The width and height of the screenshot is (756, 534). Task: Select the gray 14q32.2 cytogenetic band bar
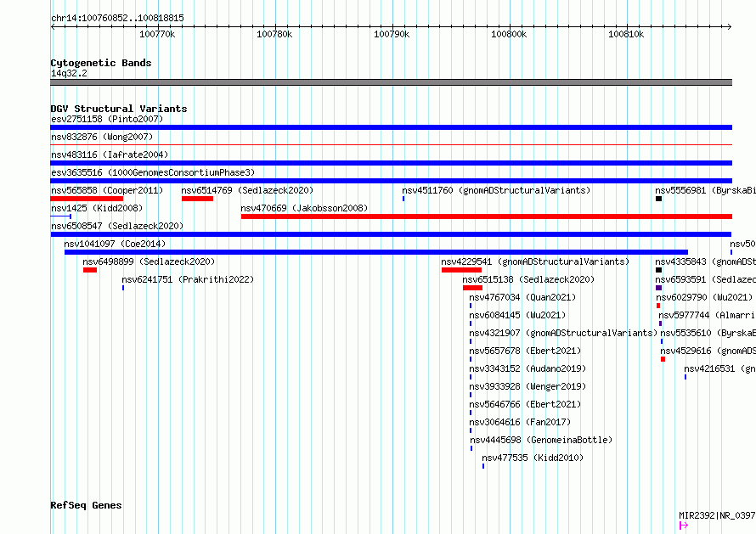tap(391, 82)
